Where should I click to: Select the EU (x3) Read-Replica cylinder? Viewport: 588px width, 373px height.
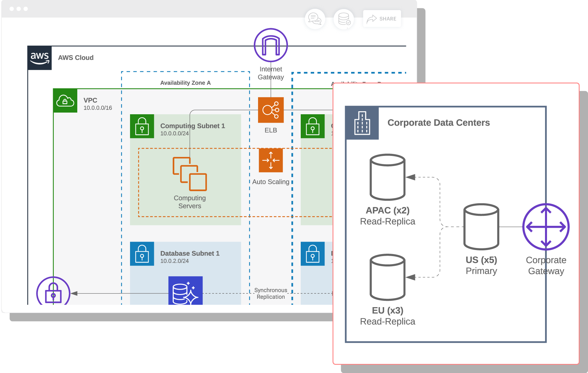click(387, 278)
